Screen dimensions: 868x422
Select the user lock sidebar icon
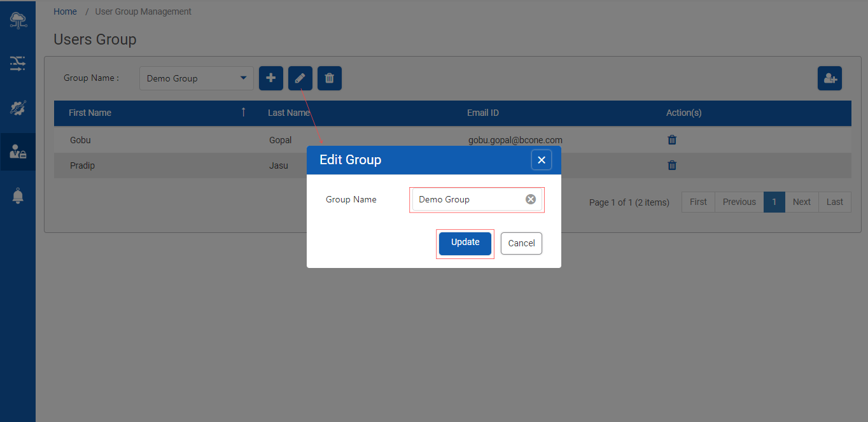[x=18, y=151]
